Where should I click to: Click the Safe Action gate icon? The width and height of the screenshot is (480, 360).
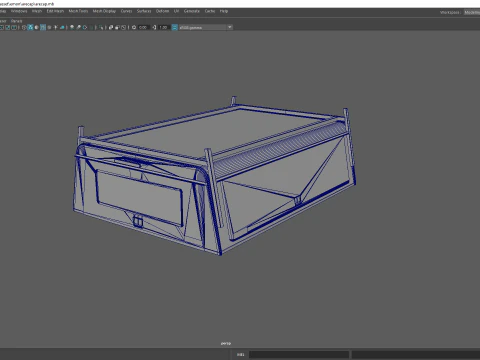pyautogui.click(x=8, y=27)
